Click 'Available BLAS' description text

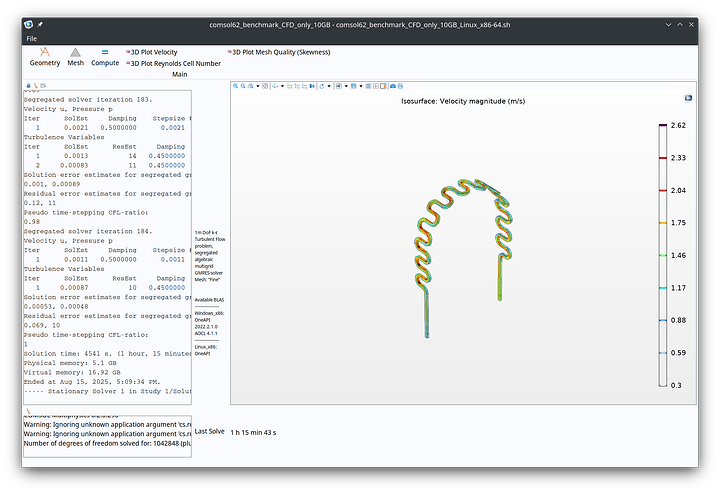[x=209, y=300]
